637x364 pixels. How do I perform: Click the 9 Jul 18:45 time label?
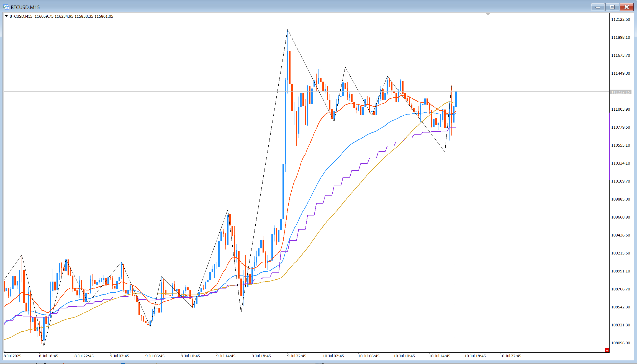[x=261, y=356]
